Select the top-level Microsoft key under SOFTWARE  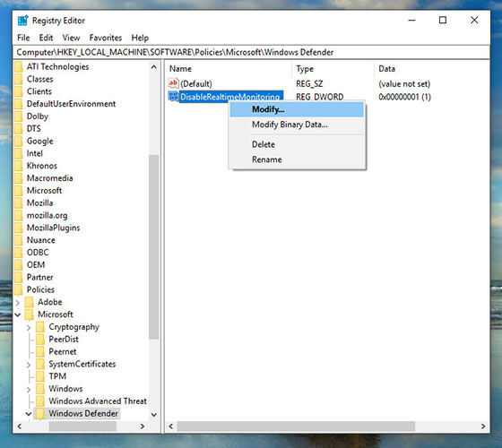[44, 191]
